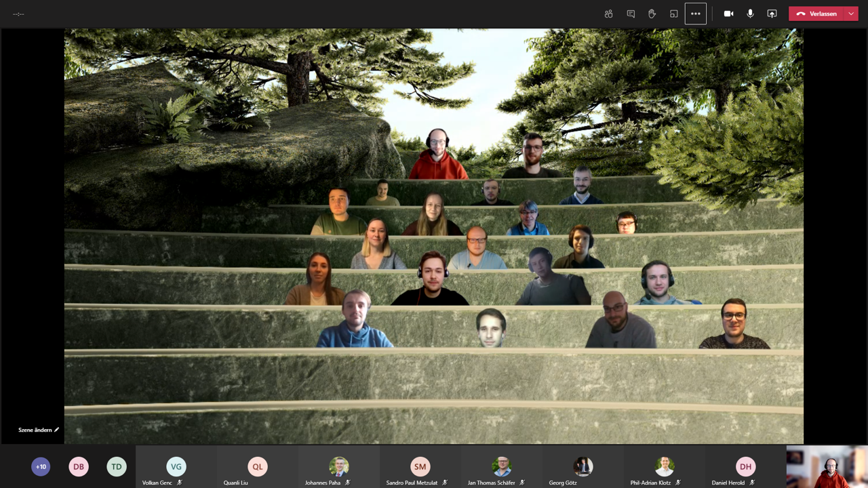This screenshot has height=488, width=868.
Task: Click the name label Sandro Paul Metzulat
Action: coord(412,483)
